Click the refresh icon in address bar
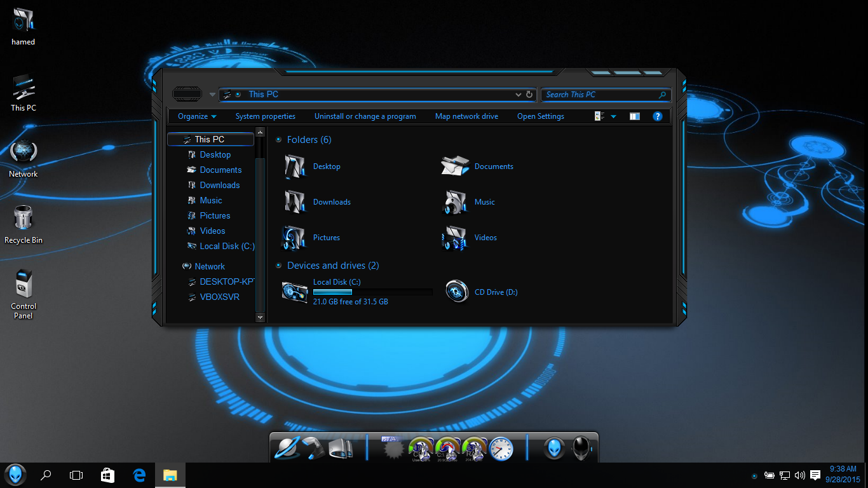 tap(529, 95)
